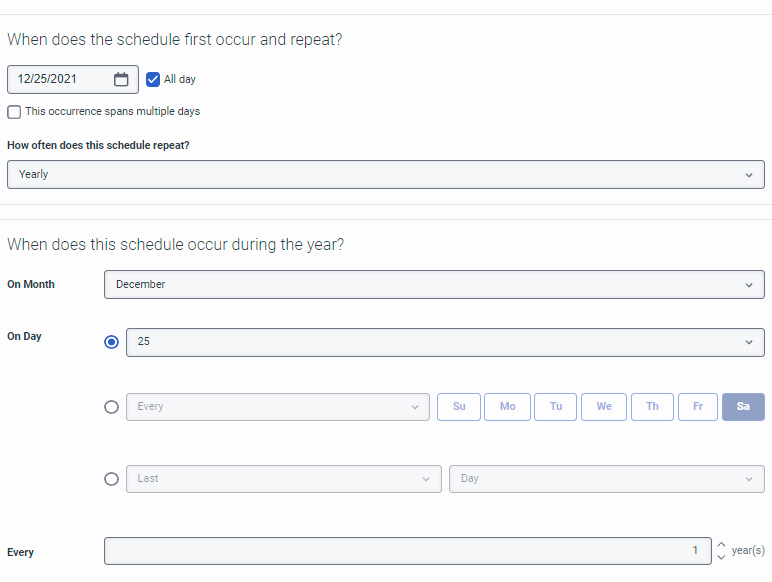
Task: Toggle the Su weekday button
Action: (459, 407)
